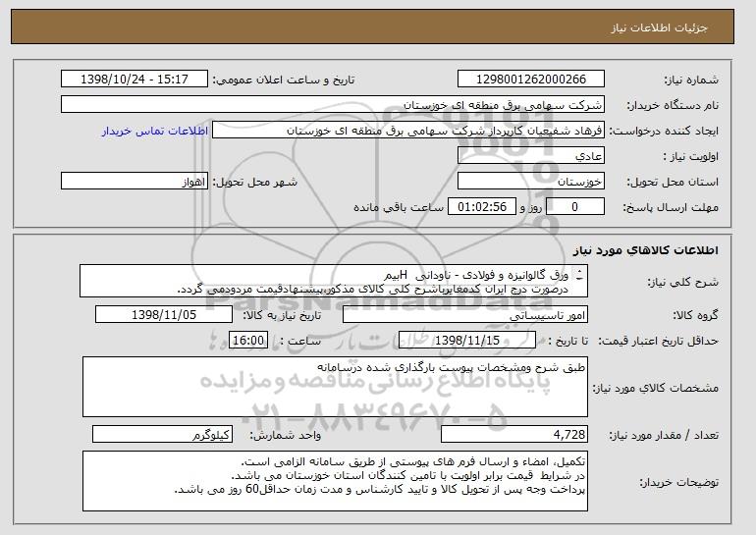Select the delivery city field اهواز
Viewport: 756px width, 535px height.
(x=135, y=182)
